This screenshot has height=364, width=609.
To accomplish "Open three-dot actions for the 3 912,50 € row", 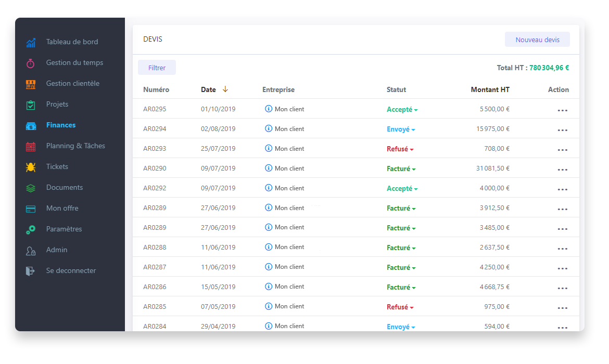I will (x=562, y=210).
